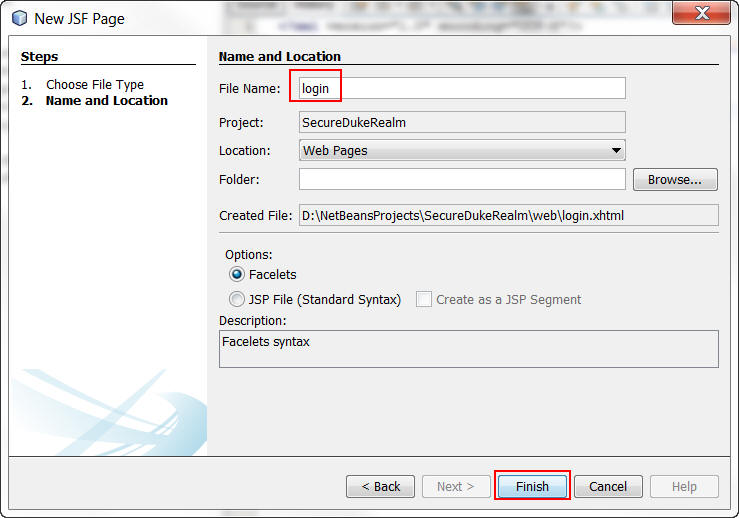Screen dimensions: 739x518
Task: Open Help for this wizard
Action: [x=684, y=487]
